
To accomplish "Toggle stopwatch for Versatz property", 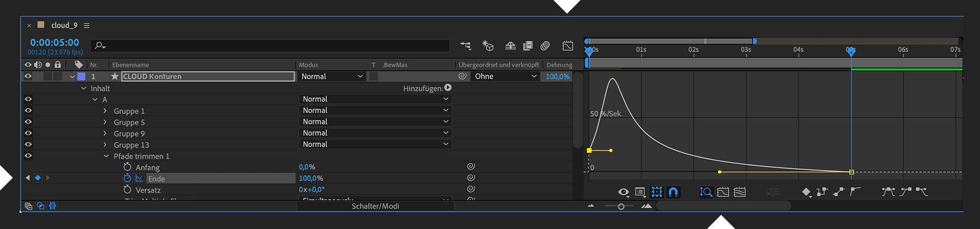I will tap(127, 190).
